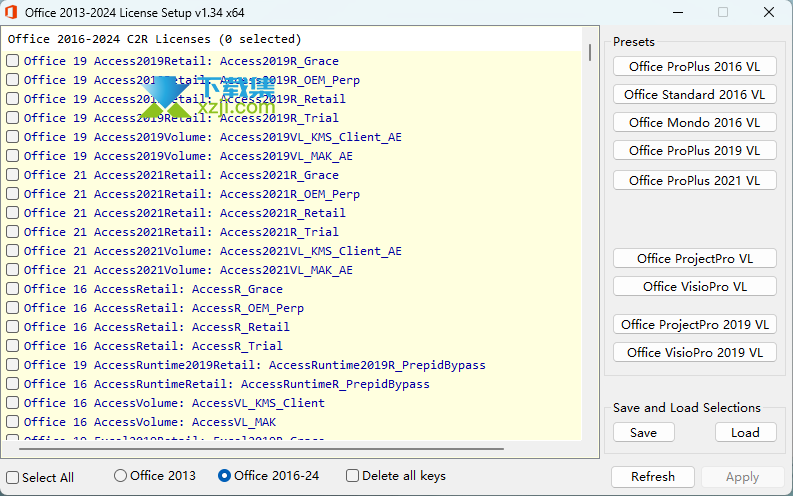The image size is (793, 496).
Task: Tick the Access2021VL_MAK_AE checkbox
Action: (x=13, y=270)
